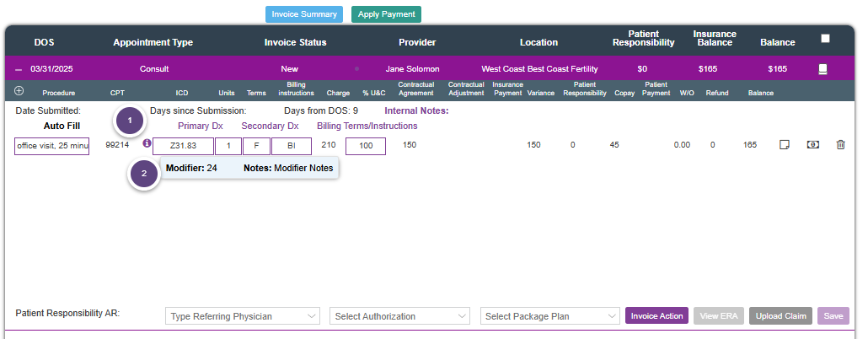Screen dimensions: 868x339
Task: Click the invoice document icon in purple row
Action: [x=823, y=69]
